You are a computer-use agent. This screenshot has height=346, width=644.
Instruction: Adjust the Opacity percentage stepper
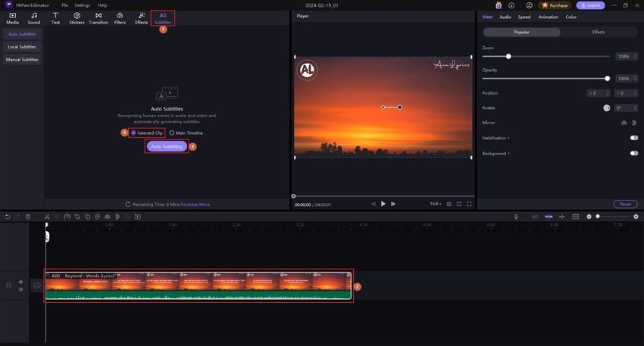click(x=636, y=79)
